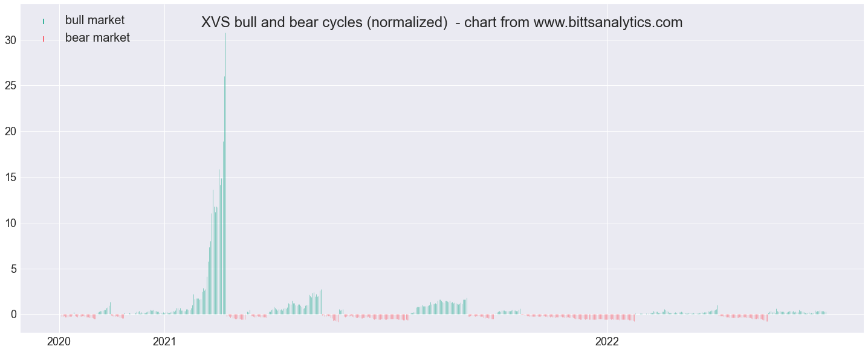Click the y-axis label 5

12,269
